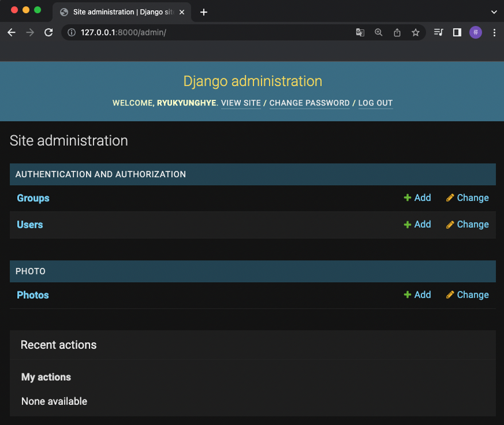The width and height of the screenshot is (504, 425).
Task: View site information icon in address bar
Action: (x=71, y=33)
